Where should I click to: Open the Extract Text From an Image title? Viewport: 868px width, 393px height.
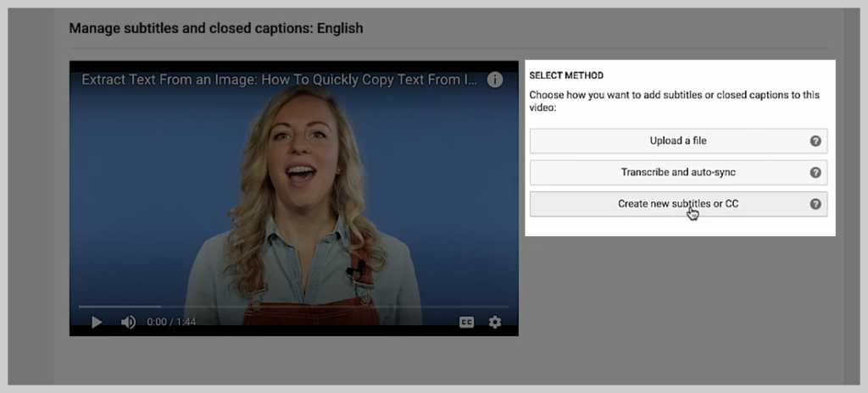click(x=279, y=80)
